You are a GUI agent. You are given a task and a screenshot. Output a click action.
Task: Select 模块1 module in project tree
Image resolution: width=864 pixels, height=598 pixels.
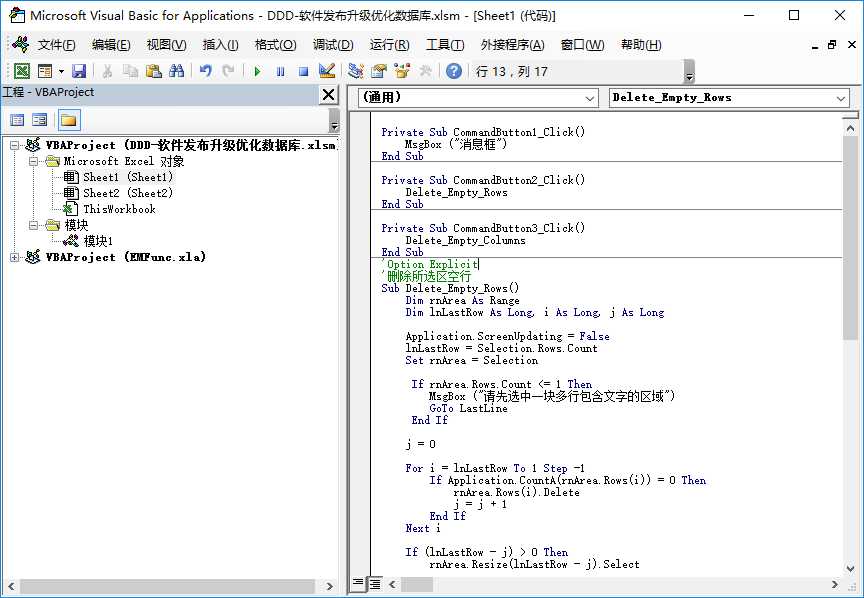pyautogui.click(x=98, y=241)
